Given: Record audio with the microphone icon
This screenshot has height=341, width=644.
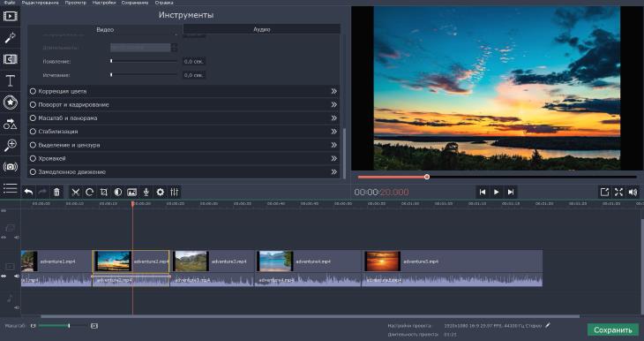Looking at the screenshot, I should pos(146,192).
